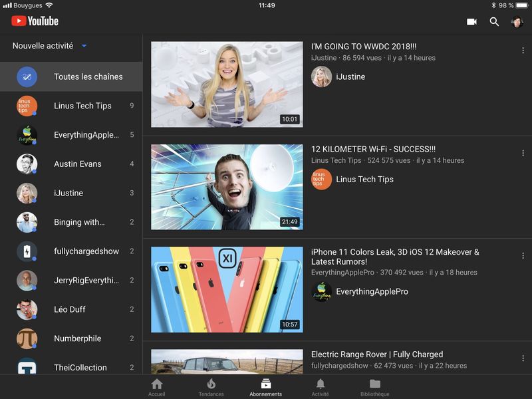
Task: Click the iJustine sidebar avatar
Action: (x=27, y=193)
